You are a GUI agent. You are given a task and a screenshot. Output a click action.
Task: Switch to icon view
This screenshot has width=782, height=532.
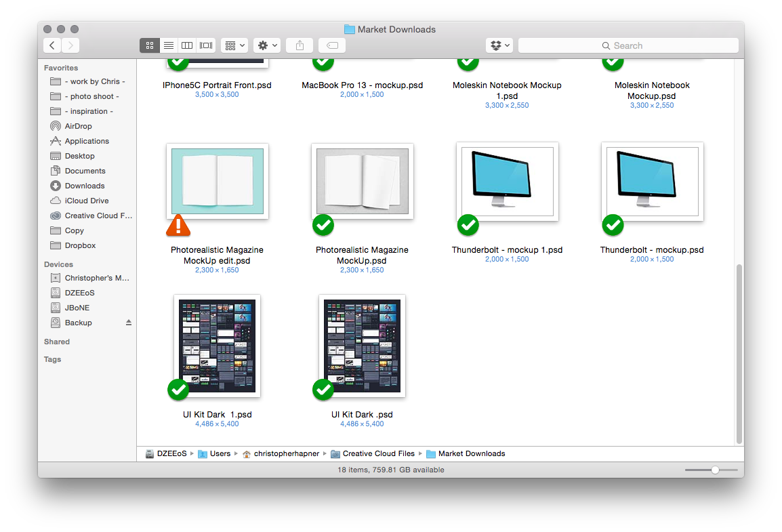[150, 45]
